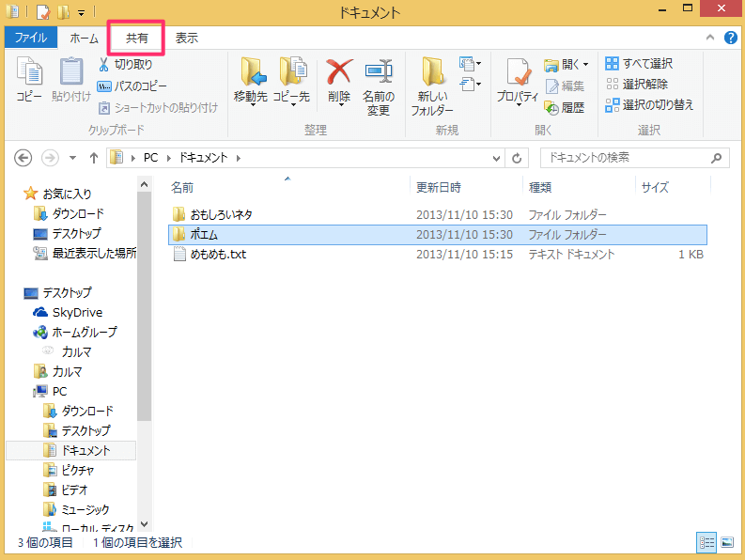Click navigation pane scroll up arrow

pyautogui.click(x=145, y=184)
